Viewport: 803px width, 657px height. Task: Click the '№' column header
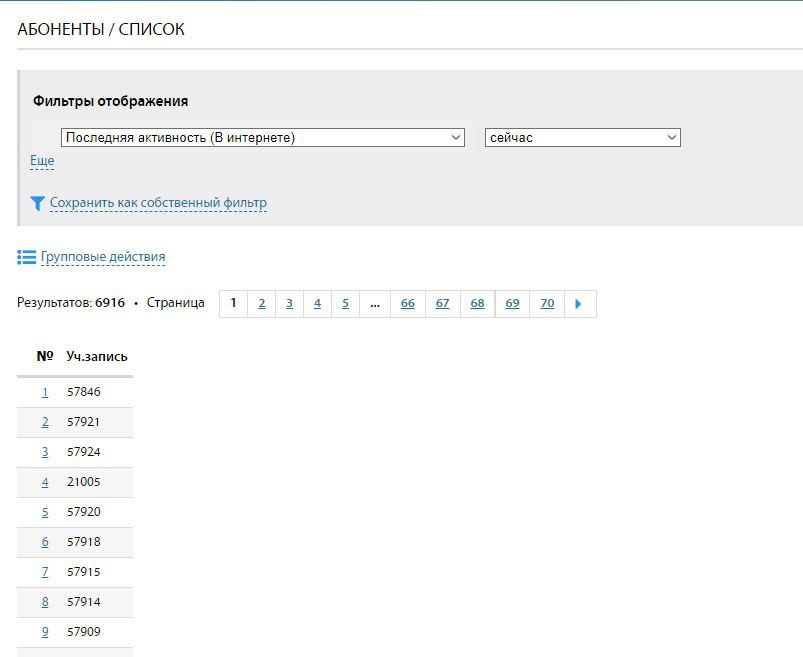[x=45, y=356]
